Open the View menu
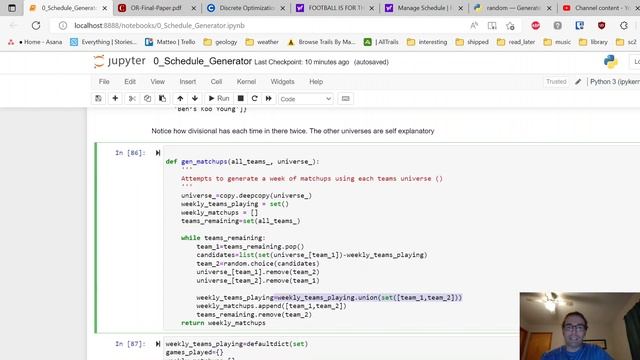 click(x=158, y=82)
